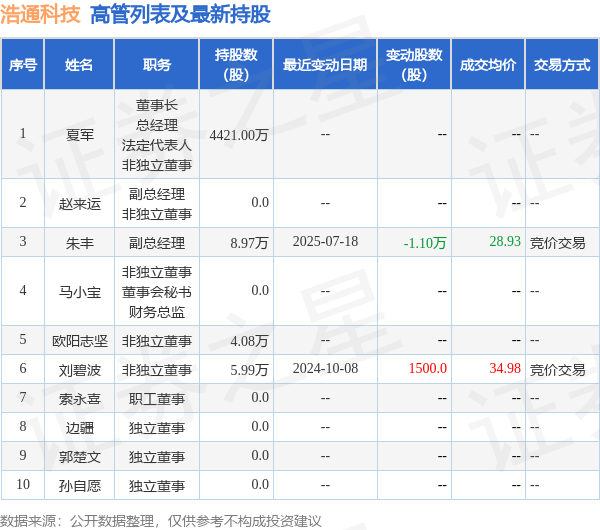
Task: Click the 浩通科技 title text
Action: point(40,15)
